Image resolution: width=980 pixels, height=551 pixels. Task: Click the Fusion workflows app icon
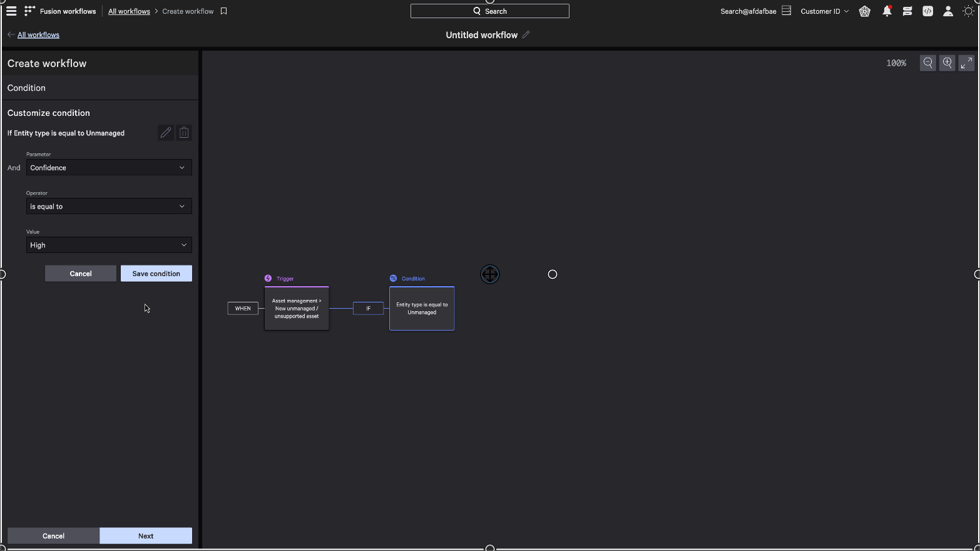click(29, 11)
